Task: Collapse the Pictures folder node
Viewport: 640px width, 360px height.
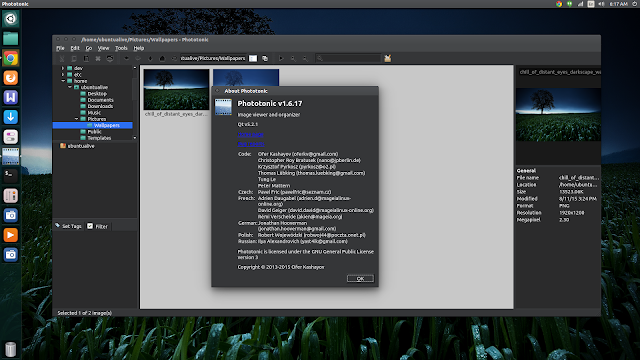Action: pos(76,119)
